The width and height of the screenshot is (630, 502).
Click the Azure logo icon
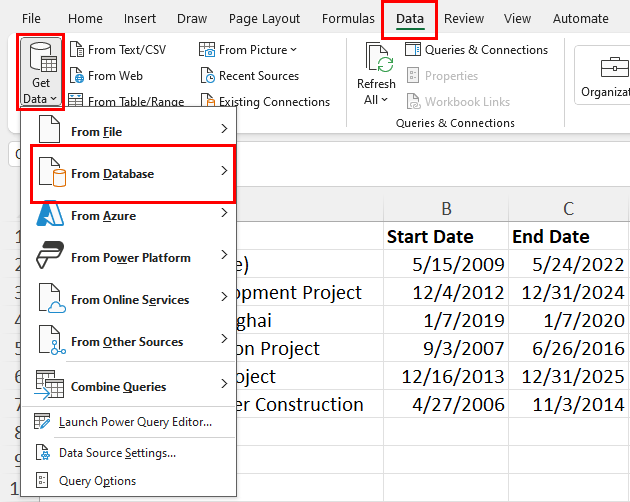point(50,213)
